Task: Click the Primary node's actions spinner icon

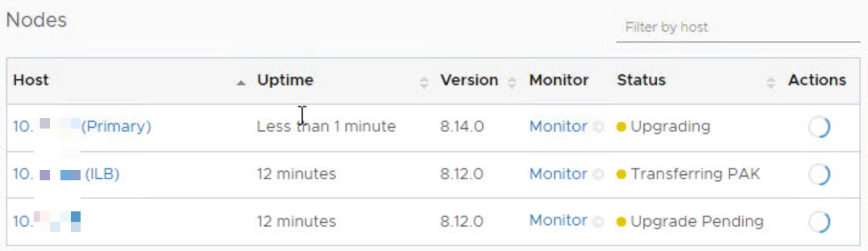Action: coord(819,127)
